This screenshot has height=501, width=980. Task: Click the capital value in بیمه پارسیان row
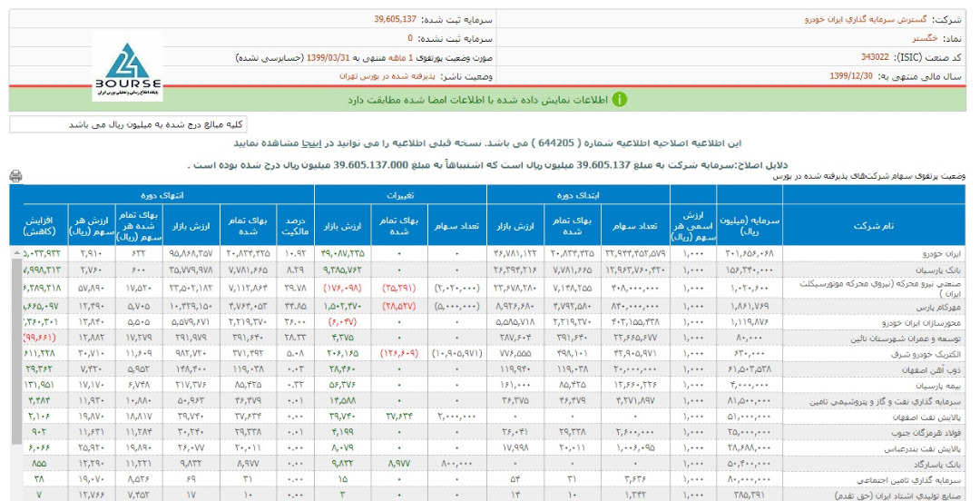[x=750, y=386]
